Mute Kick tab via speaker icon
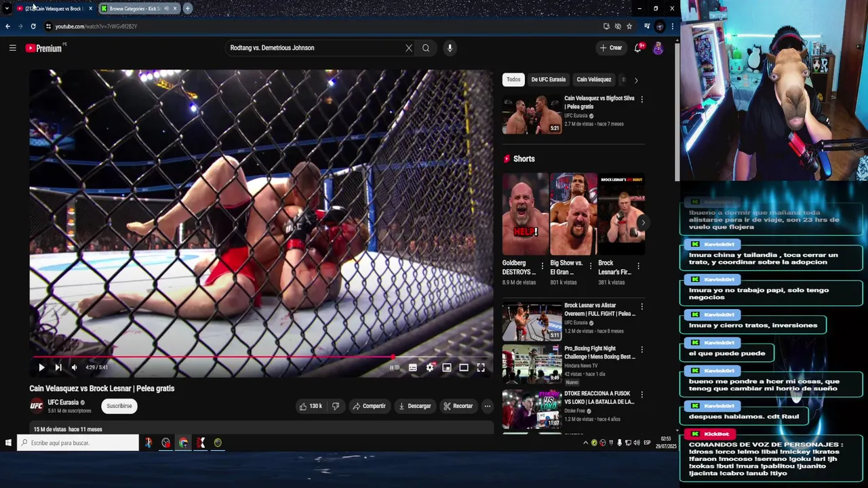 click(167, 9)
